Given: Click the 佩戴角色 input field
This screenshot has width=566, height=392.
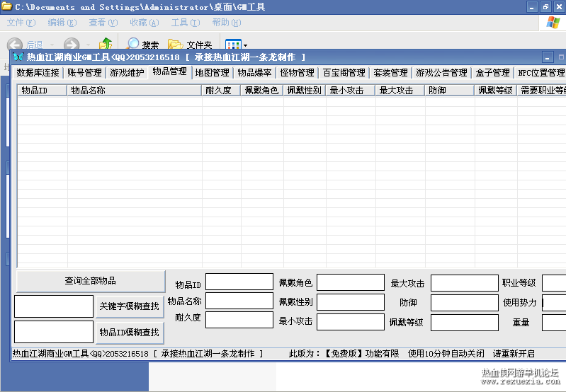Looking at the screenshot, I should pyautogui.click(x=351, y=282).
